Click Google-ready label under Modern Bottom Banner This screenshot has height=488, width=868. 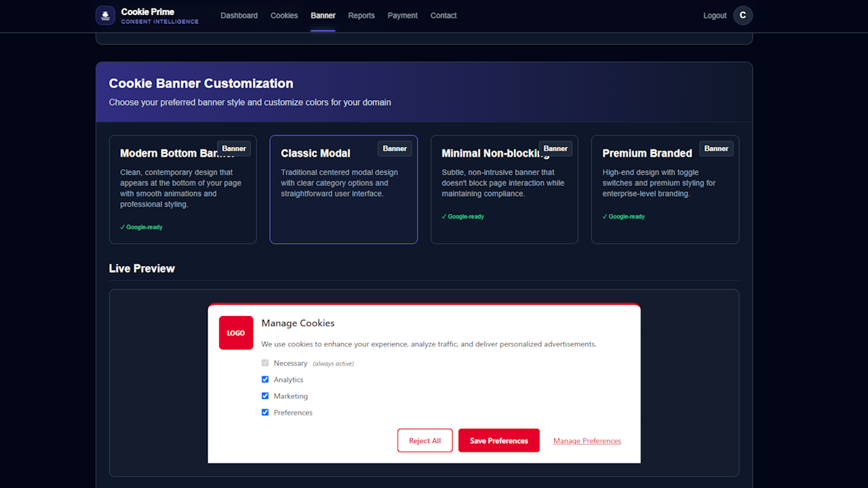coord(141,227)
